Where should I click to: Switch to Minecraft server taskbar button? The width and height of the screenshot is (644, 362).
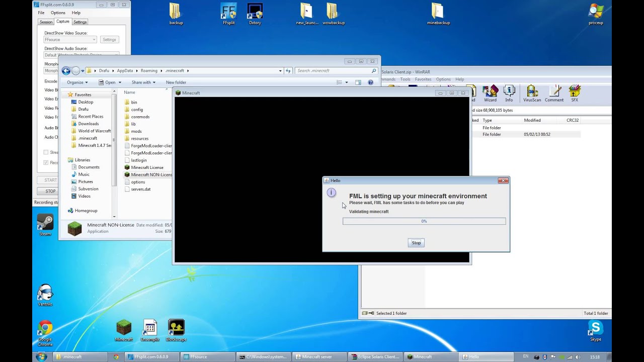[x=319, y=357]
